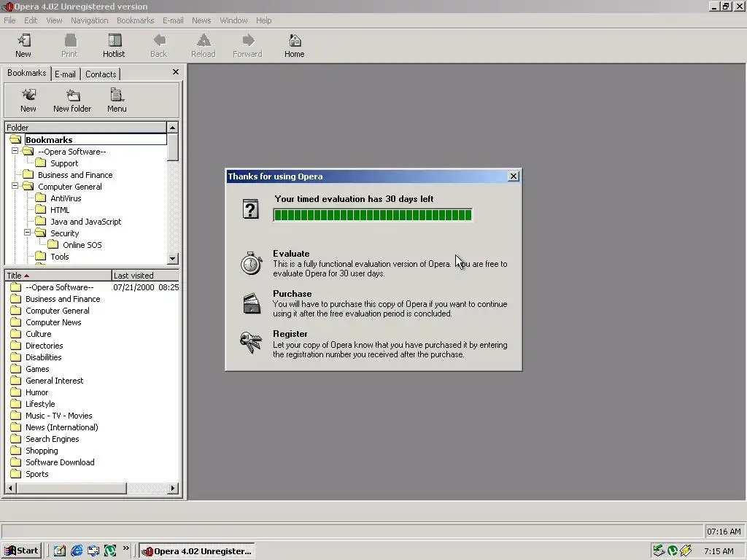Image resolution: width=747 pixels, height=560 pixels.
Task: Sort by the Title column header
Action: [x=58, y=276]
